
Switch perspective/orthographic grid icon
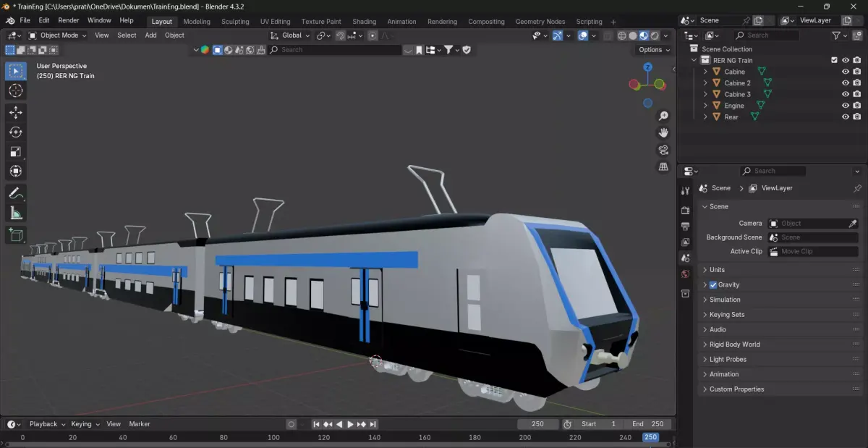663,166
